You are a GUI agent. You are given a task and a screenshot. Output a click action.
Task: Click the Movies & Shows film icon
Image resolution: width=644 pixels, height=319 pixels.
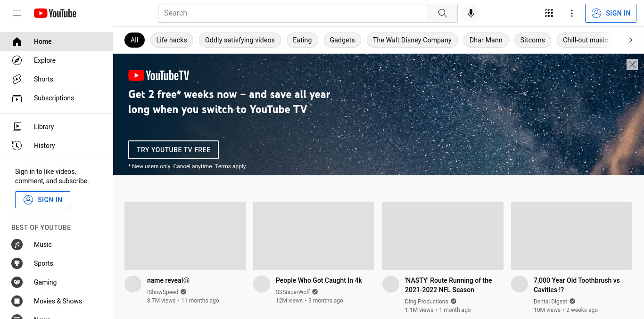click(17, 301)
